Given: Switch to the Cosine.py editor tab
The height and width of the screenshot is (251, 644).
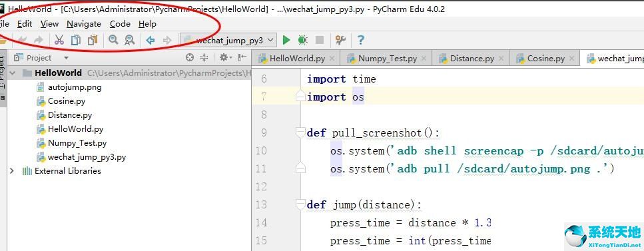Looking at the screenshot, I should [545, 59].
